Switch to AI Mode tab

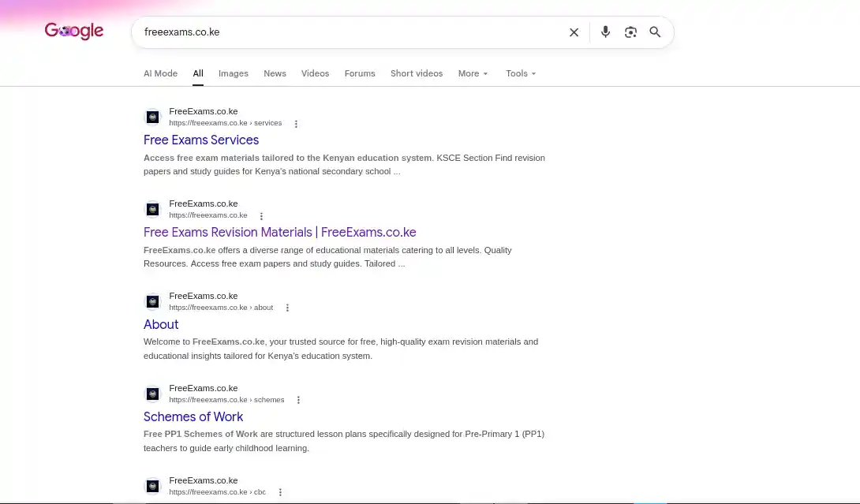click(161, 73)
